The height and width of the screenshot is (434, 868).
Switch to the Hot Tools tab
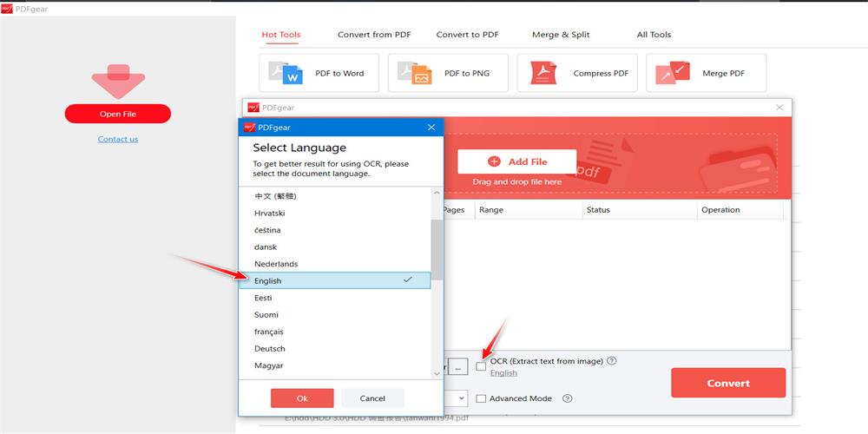[x=281, y=35]
